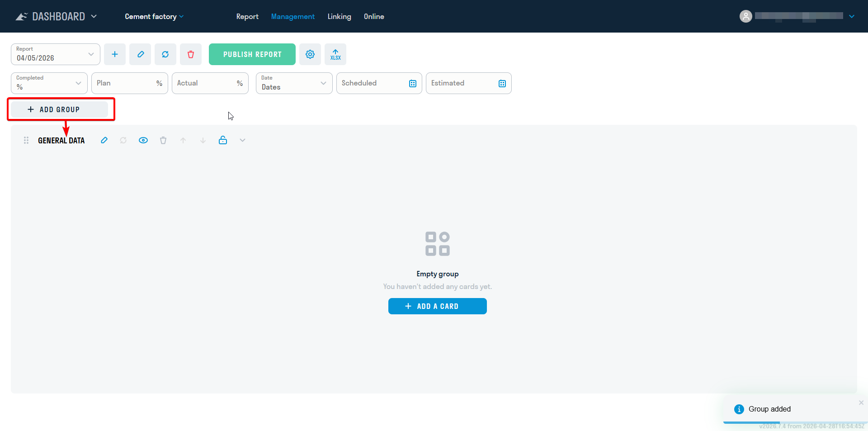The image size is (868, 431).
Task: Go to the Report tab
Action: pyautogui.click(x=247, y=16)
